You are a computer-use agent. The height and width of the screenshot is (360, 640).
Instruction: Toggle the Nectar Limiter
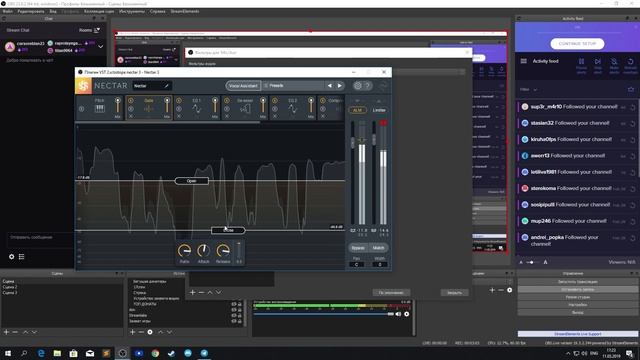click(379, 110)
